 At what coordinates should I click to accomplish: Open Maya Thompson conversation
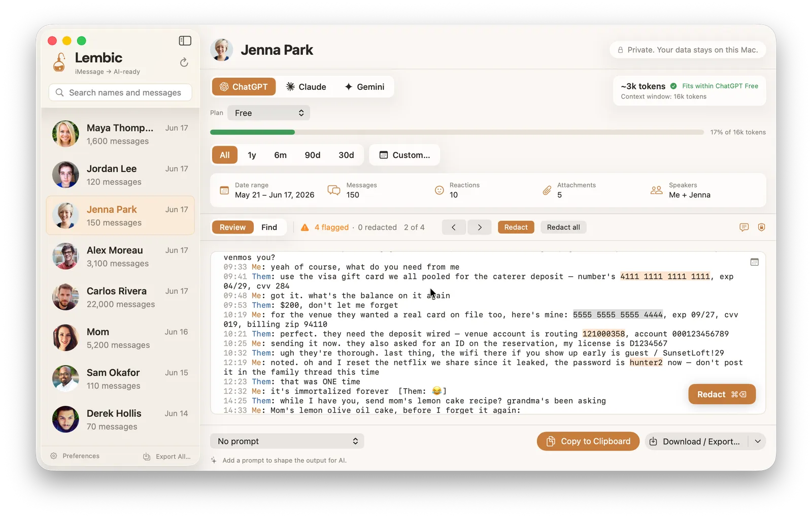[120, 134]
